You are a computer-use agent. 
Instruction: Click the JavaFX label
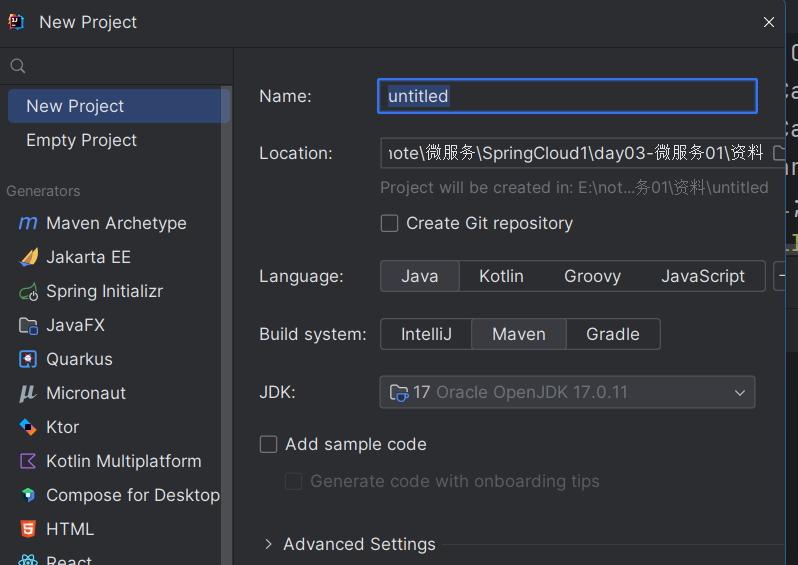point(75,325)
